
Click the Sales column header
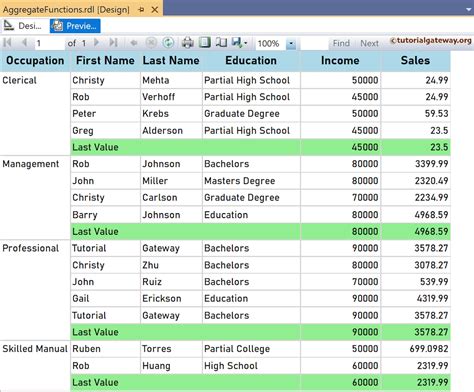coord(415,61)
